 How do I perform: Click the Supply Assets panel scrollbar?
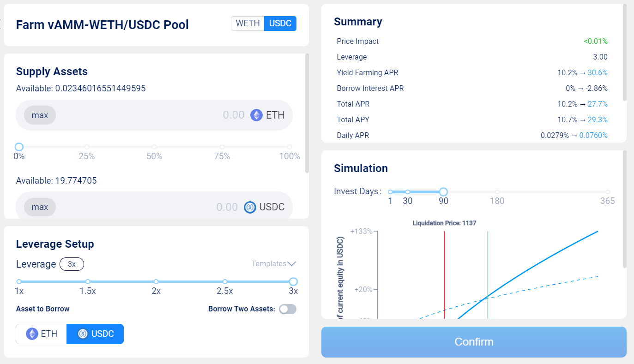tap(307, 113)
